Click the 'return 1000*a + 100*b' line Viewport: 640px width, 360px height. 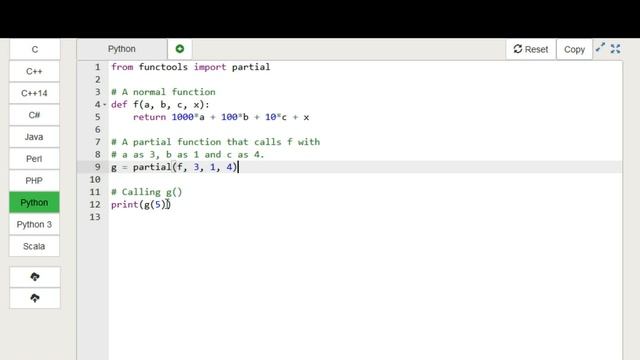pos(221,117)
